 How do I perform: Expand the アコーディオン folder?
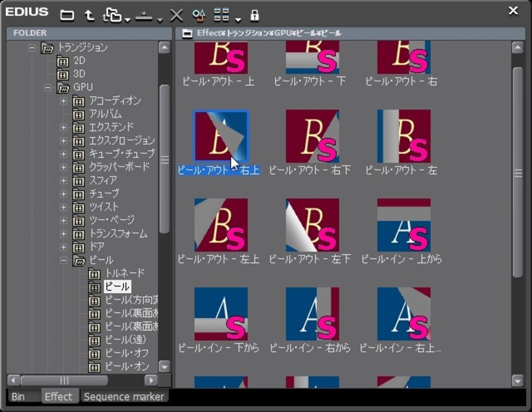point(63,101)
